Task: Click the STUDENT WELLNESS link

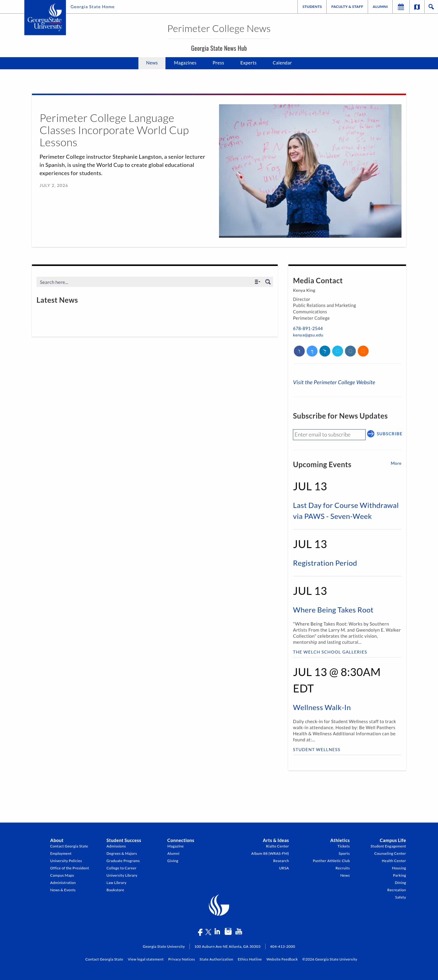Action: (317, 750)
